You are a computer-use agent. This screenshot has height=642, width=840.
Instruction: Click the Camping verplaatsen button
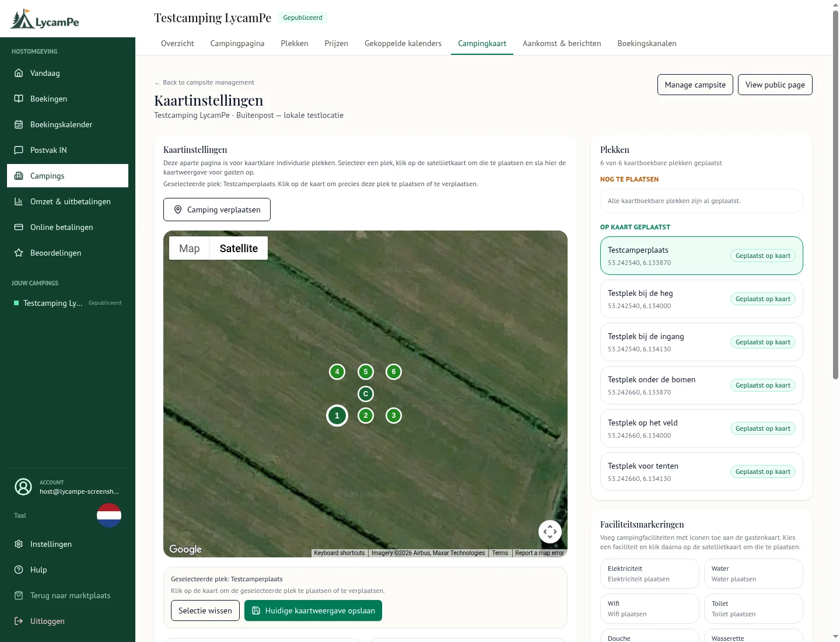click(x=217, y=210)
